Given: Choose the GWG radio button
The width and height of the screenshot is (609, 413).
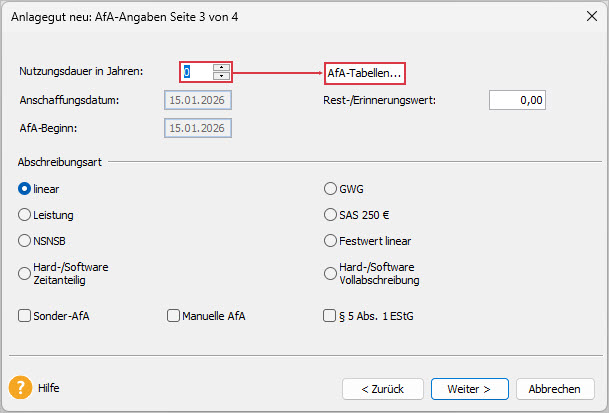Looking at the screenshot, I should tap(331, 187).
